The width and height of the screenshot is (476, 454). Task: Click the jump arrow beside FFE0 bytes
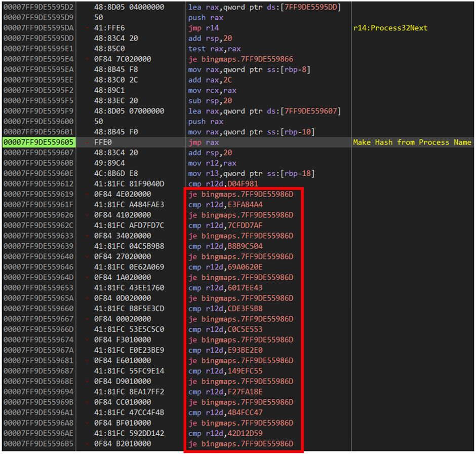coord(88,142)
